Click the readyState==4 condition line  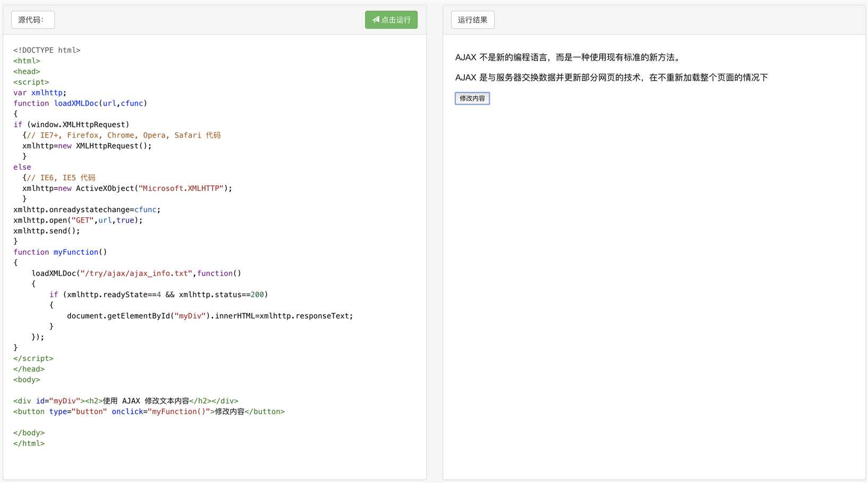(x=159, y=295)
